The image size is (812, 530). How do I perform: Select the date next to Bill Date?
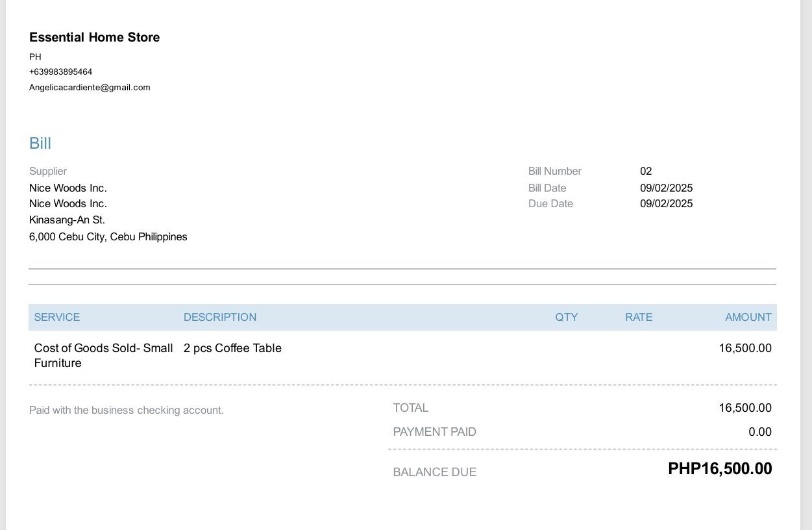(666, 188)
